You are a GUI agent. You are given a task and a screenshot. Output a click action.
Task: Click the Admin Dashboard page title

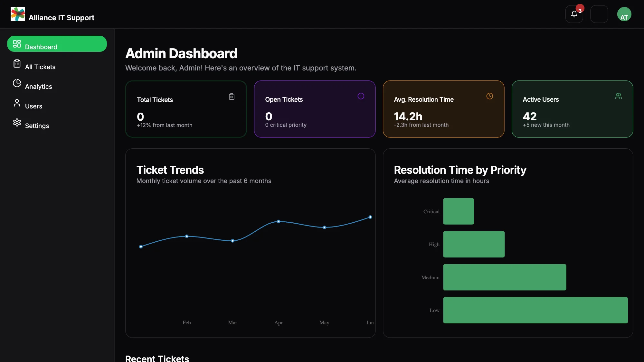point(181,53)
